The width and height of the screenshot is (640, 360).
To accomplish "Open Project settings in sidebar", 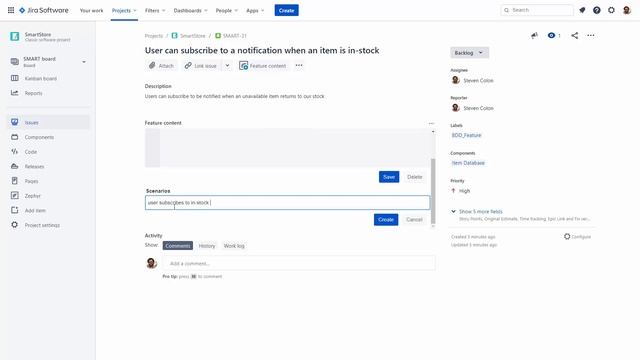I will pyautogui.click(x=48, y=225).
